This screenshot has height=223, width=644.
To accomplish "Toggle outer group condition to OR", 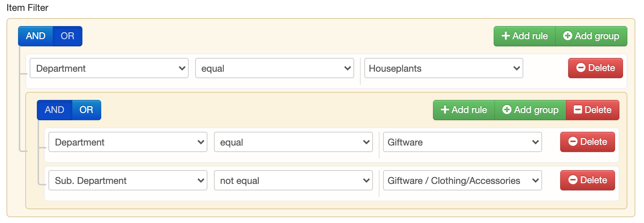I will [x=68, y=36].
